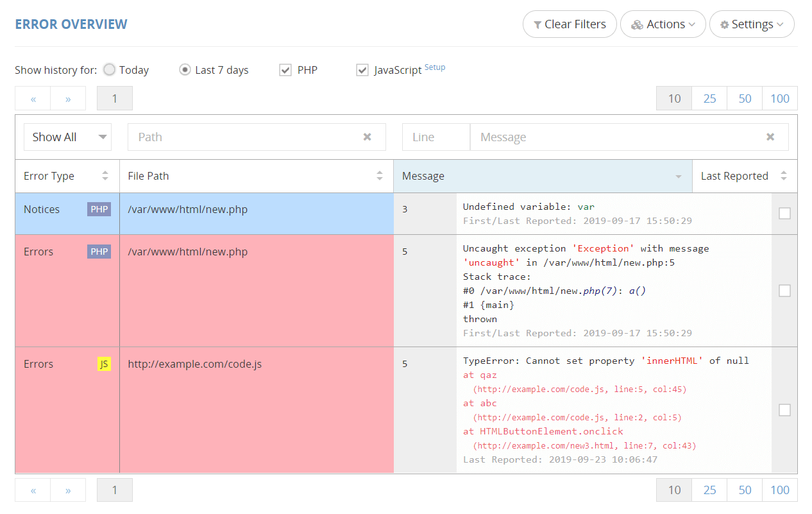Screen dimensions: 812x514
Task: Click inside the Line filter input field
Action: 436,137
